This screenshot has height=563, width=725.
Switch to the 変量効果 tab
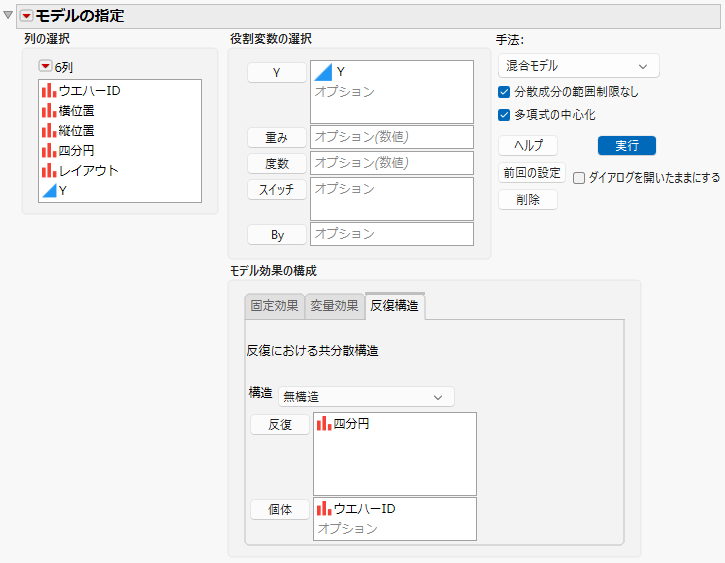click(x=334, y=306)
